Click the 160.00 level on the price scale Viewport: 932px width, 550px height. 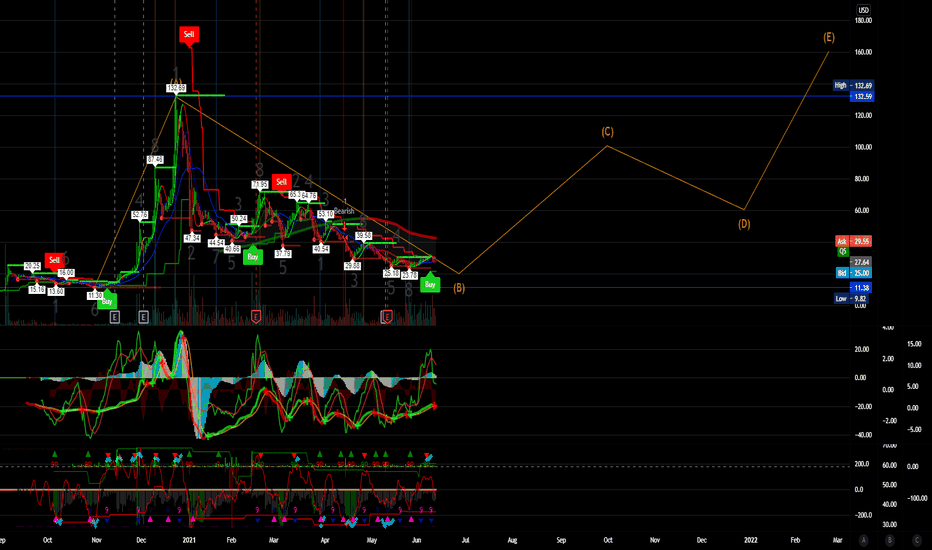pyautogui.click(x=863, y=52)
